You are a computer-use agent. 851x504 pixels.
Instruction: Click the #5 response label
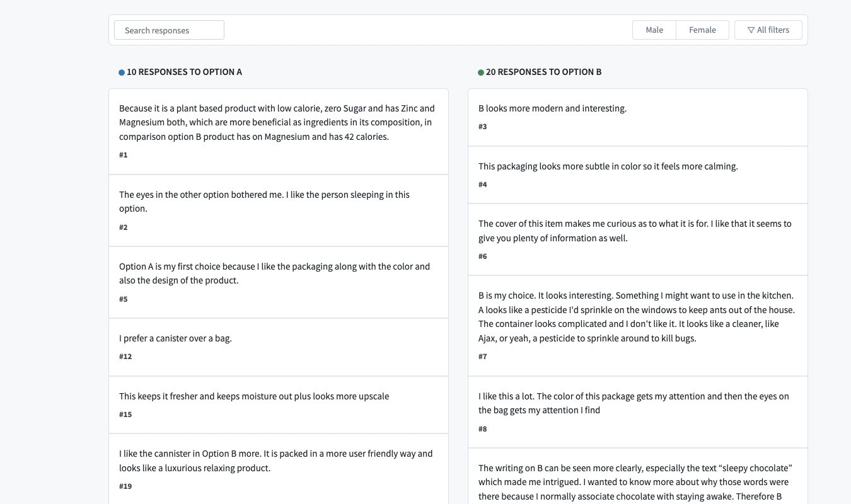pos(124,299)
